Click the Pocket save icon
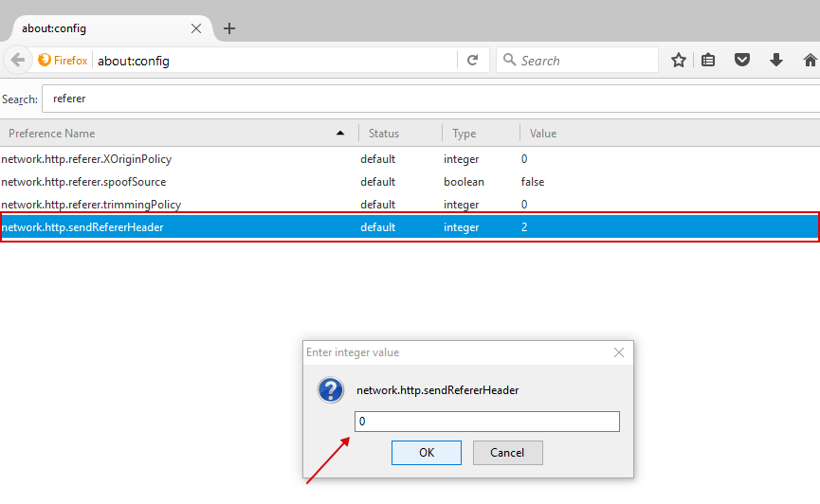The height and width of the screenshot is (504, 820). [743, 61]
